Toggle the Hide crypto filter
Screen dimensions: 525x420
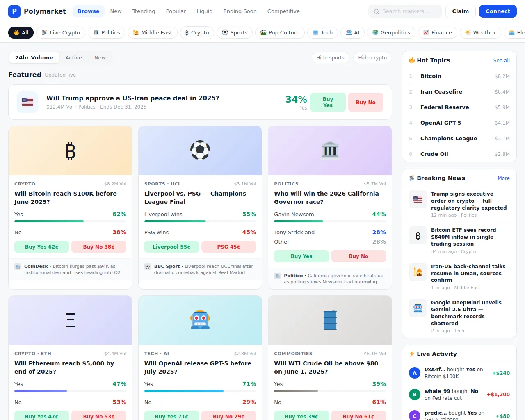tap(372, 58)
